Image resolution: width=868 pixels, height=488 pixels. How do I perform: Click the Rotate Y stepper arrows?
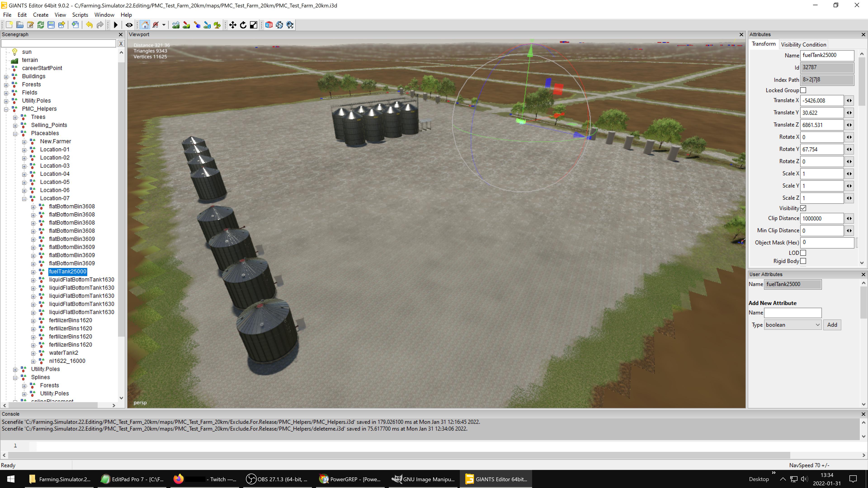pyautogui.click(x=849, y=149)
